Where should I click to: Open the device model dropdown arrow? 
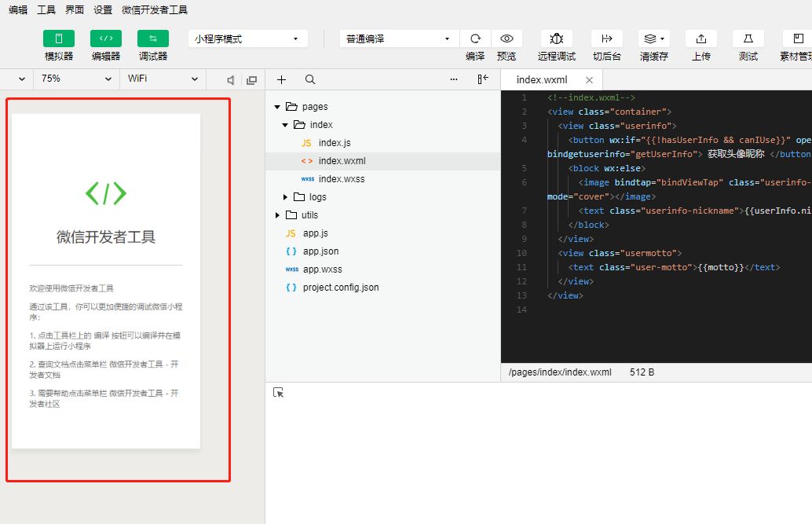22,79
